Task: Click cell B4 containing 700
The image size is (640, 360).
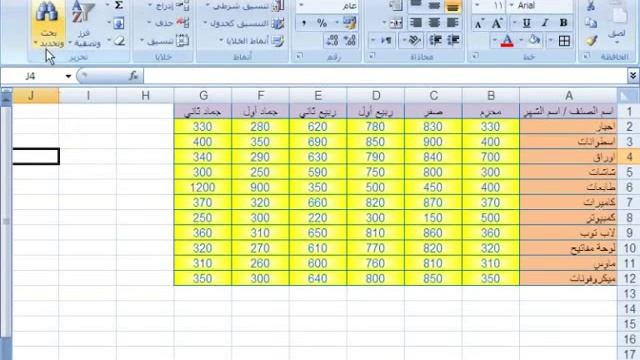Action: [x=491, y=157]
